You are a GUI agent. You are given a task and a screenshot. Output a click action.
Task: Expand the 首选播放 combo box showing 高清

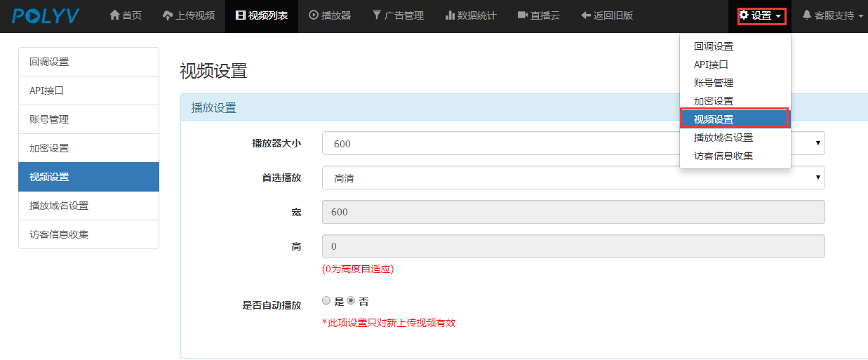(573, 178)
